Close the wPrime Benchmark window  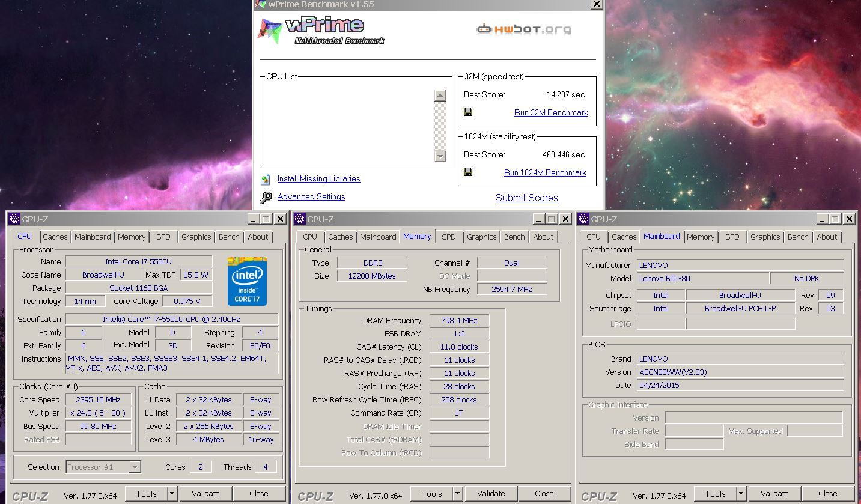tap(596, 4)
